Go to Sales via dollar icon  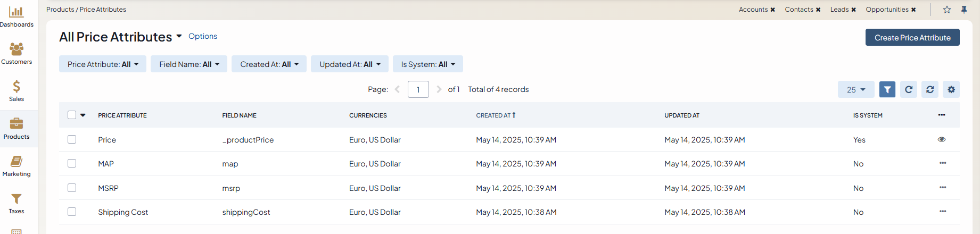(x=17, y=91)
